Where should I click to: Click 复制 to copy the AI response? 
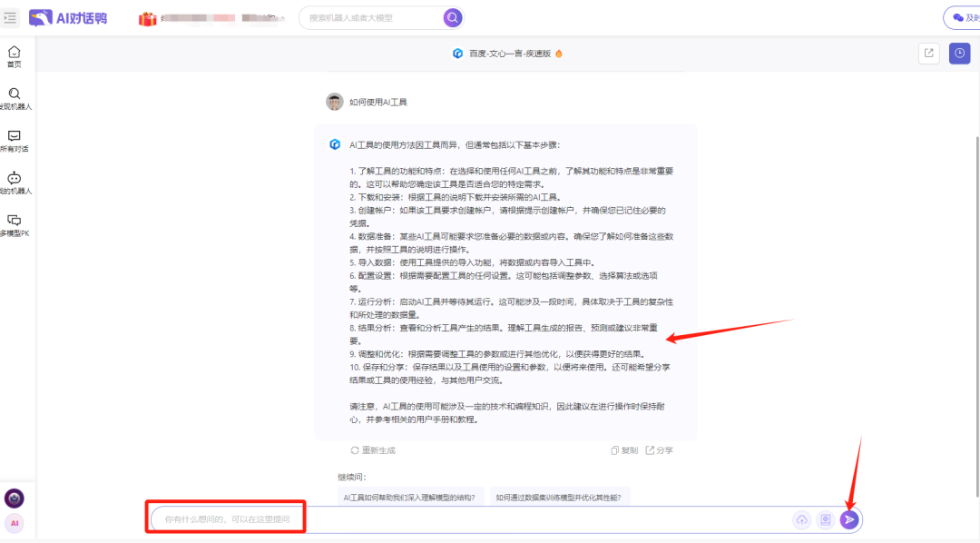coord(623,449)
